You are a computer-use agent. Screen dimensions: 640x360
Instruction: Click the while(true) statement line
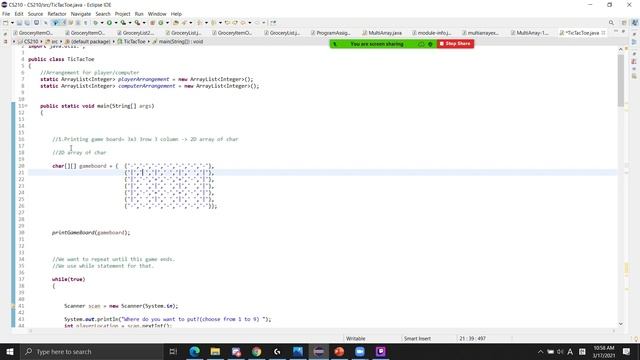click(69, 279)
